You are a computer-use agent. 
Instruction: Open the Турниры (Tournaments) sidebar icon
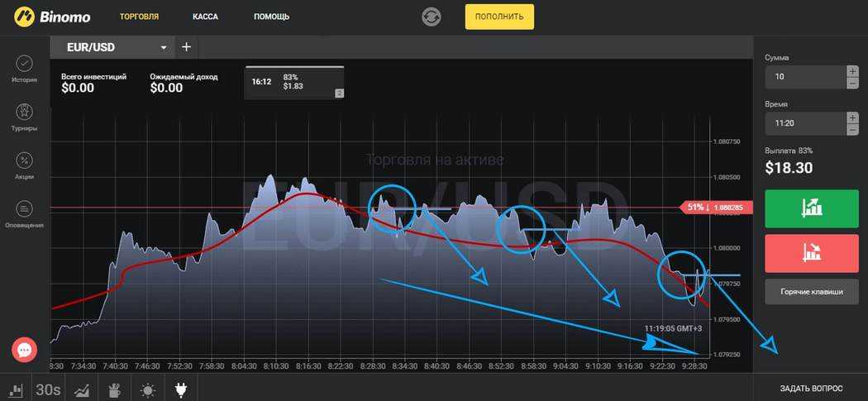pos(24,112)
